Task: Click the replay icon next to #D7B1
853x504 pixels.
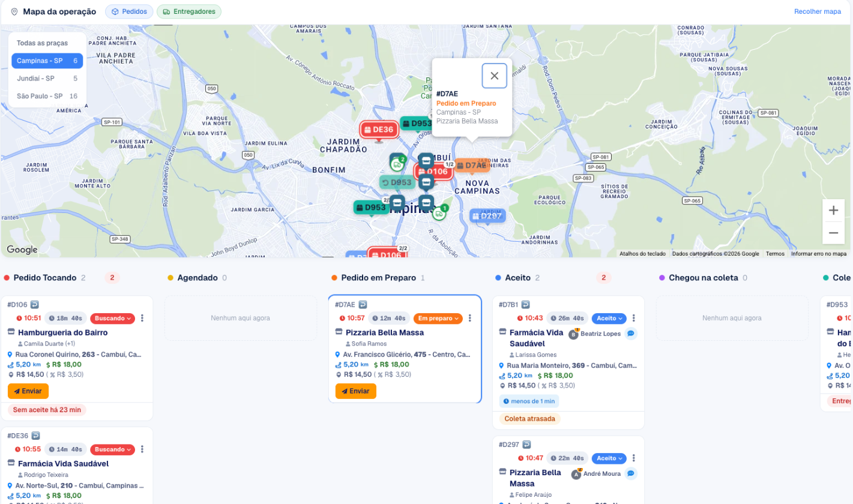Action: (526, 305)
